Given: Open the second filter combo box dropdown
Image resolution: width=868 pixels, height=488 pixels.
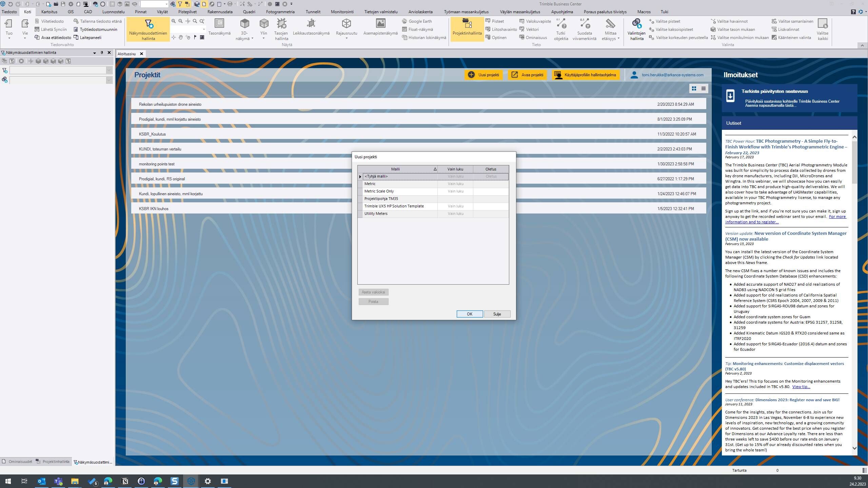Looking at the screenshot, I should tap(109, 80).
